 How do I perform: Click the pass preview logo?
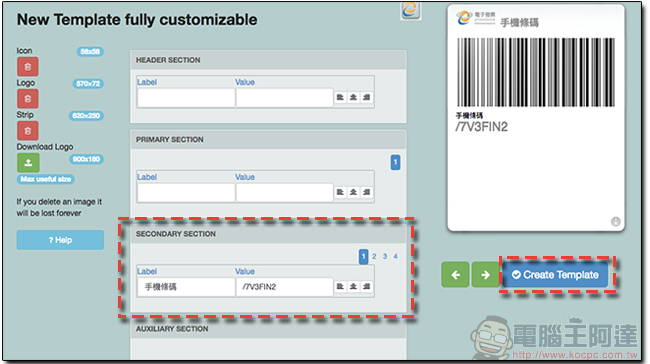point(475,18)
